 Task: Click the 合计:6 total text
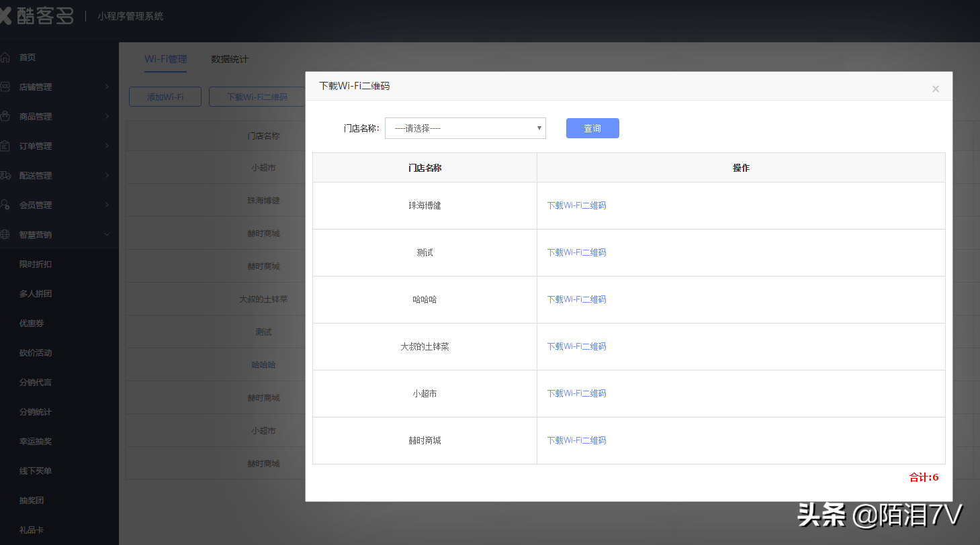tap(924, 477)
